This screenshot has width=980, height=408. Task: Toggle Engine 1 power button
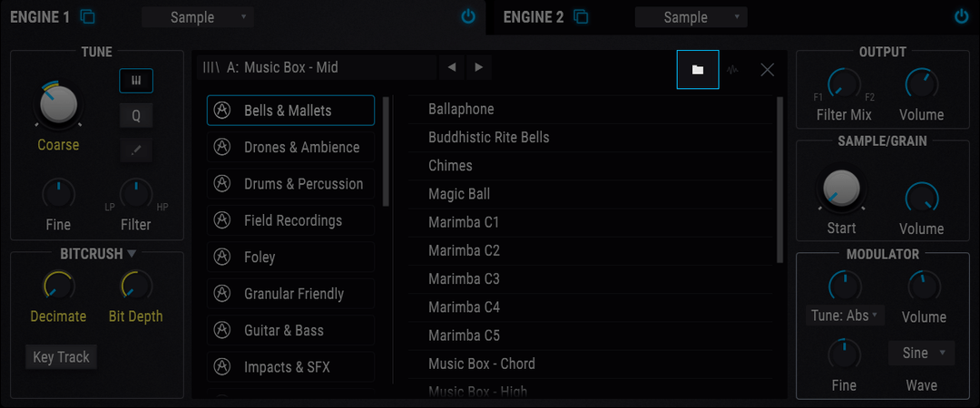[468, 17]
